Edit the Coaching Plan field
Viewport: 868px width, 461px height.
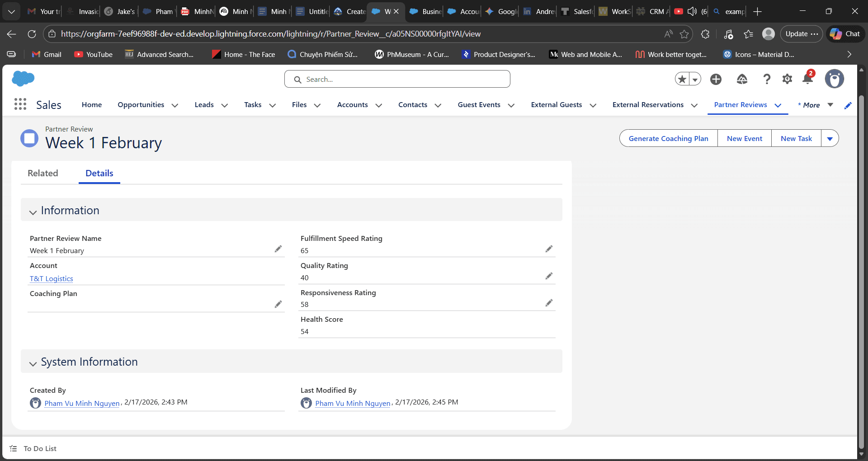(x=278, y=304)
